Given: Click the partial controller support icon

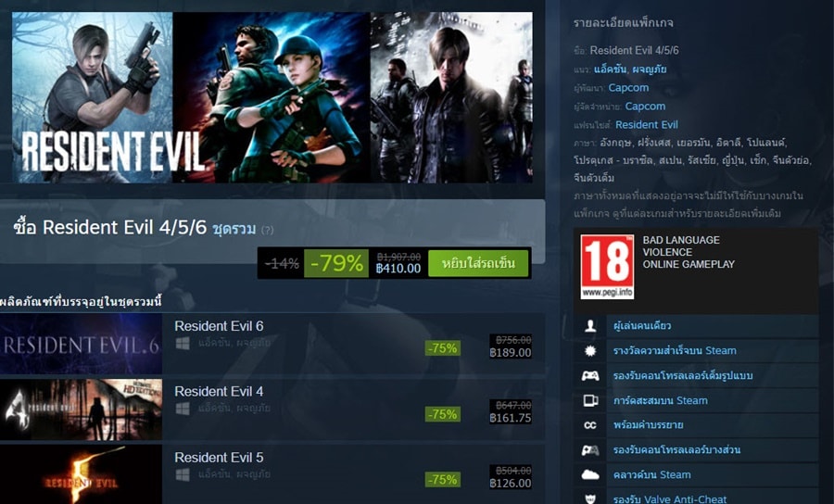Looking at the screenshot, I should pyautogui.click(x=590, y=450).
